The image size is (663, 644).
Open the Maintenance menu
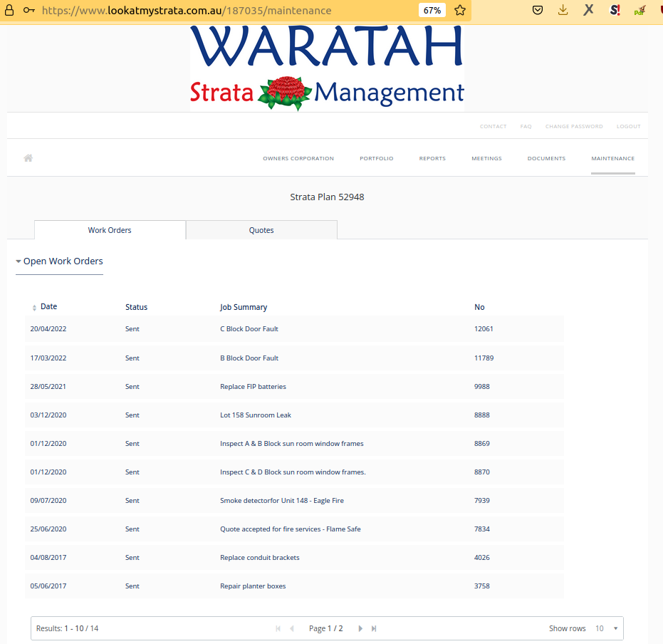pyautogui.click(x=612, y=159)
